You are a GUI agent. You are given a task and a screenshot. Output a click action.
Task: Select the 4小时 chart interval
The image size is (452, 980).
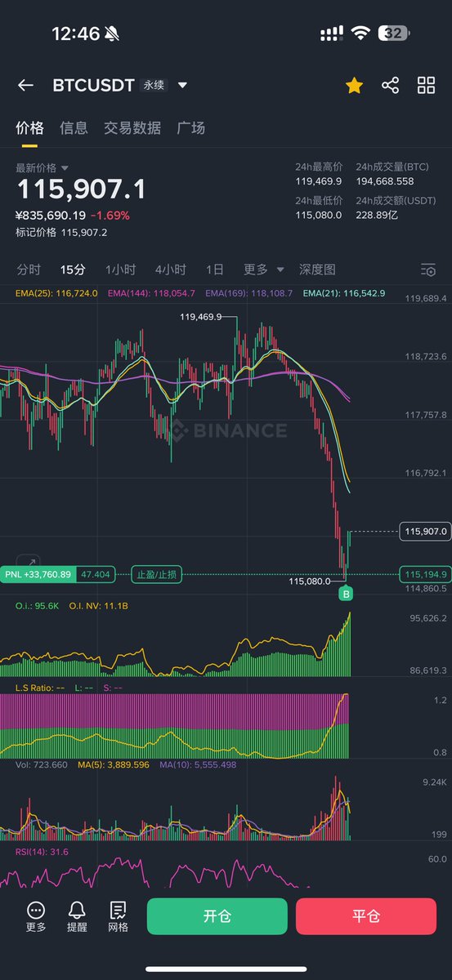pyautogui.click(x=171, y=269)
